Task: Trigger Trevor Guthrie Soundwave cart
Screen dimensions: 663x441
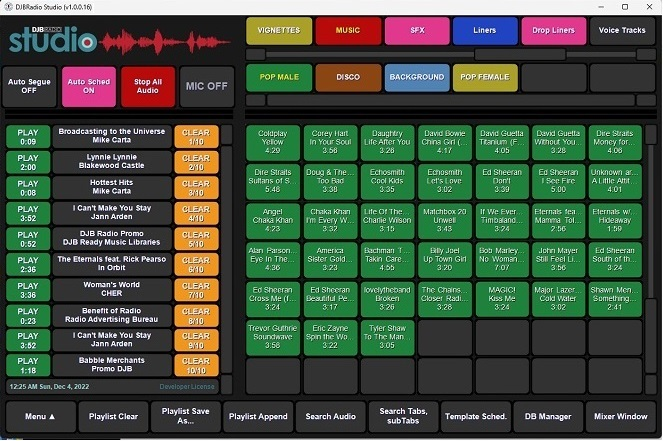Action: point(273,337)
